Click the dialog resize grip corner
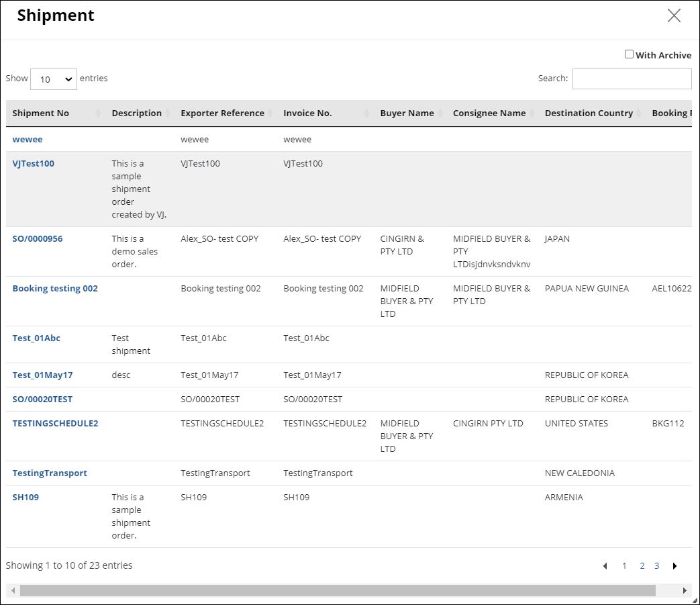This screenshot has height=605, width=700. 695,600
